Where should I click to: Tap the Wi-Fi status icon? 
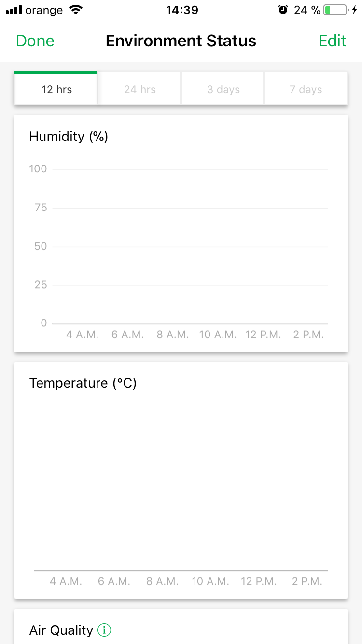(x=76, y=10)
